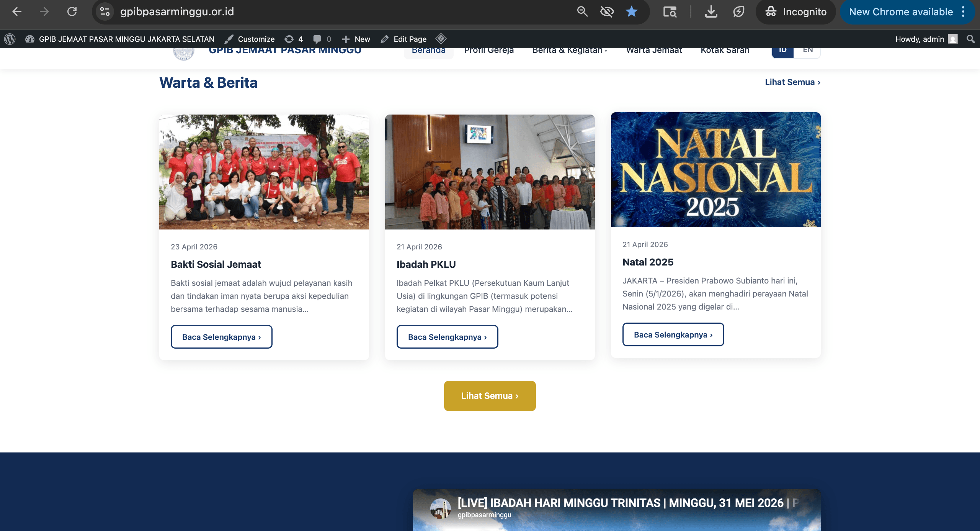980x531 pixels.
Task: Click the performance leaf icon in toolbar
Action: 739,11
